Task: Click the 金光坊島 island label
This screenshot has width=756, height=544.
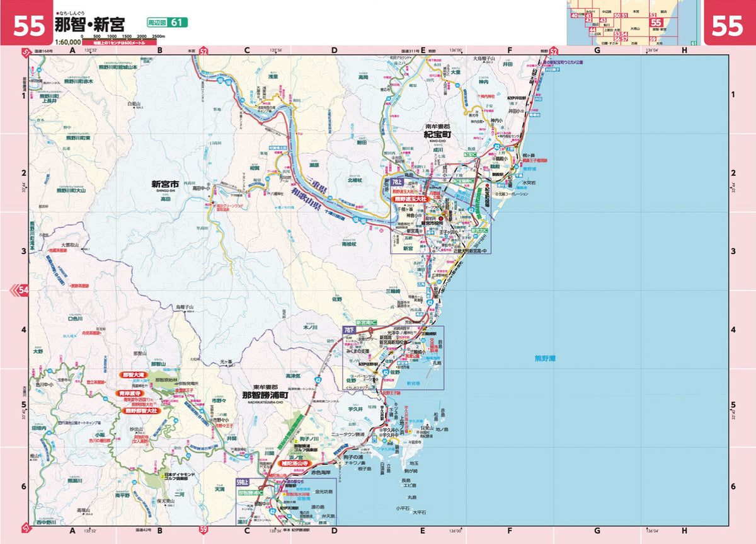Action: click(324, 491)
